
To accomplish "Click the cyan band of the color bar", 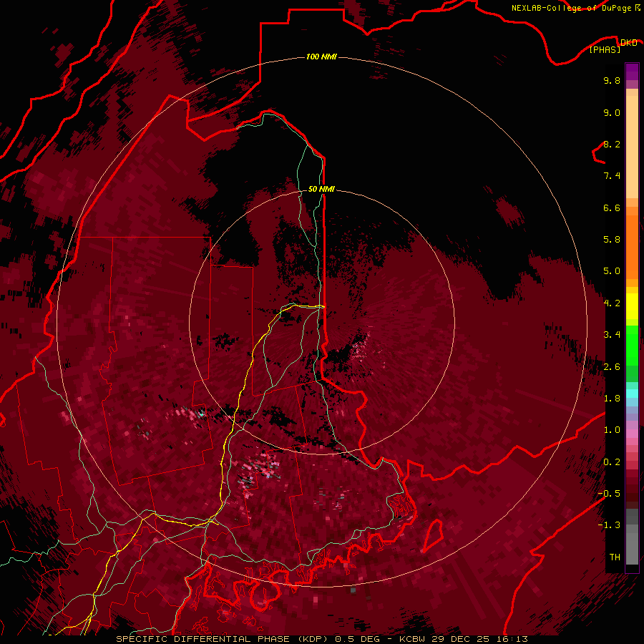I will pyautogui.click(x=632, y=394).
